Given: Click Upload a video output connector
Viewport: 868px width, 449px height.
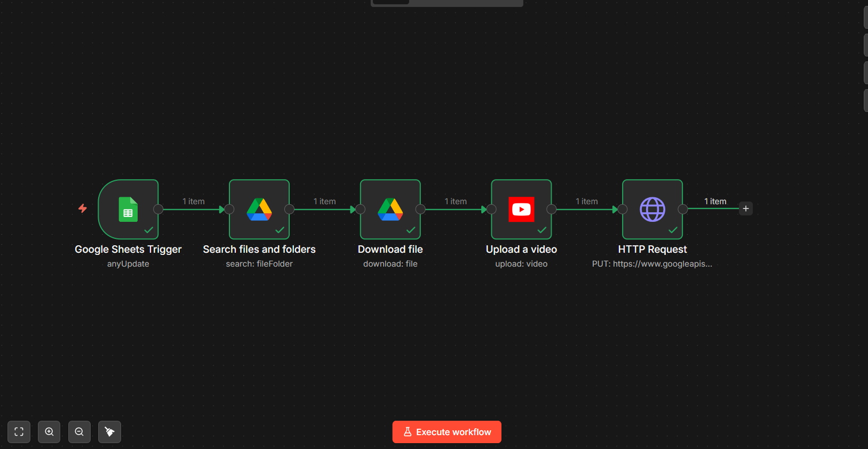Looking at the screenshot, I should (x=552, y=209).
